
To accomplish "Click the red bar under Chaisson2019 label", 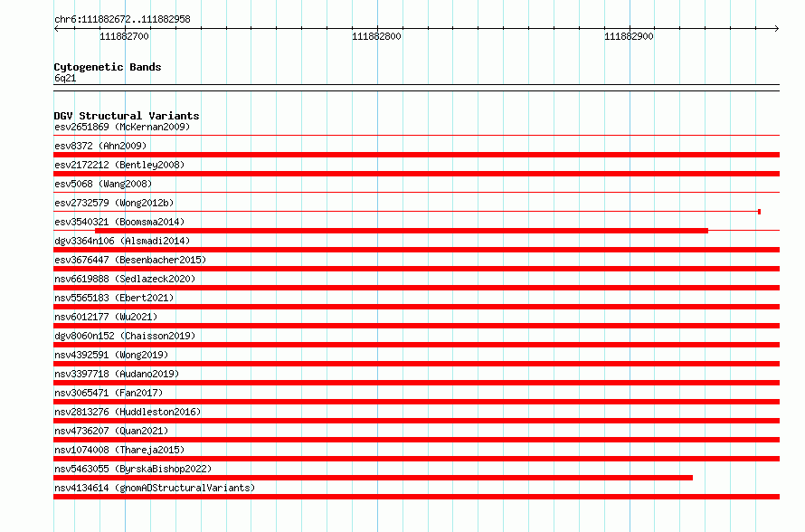I will pyautogui.click(x=416, y=345).
